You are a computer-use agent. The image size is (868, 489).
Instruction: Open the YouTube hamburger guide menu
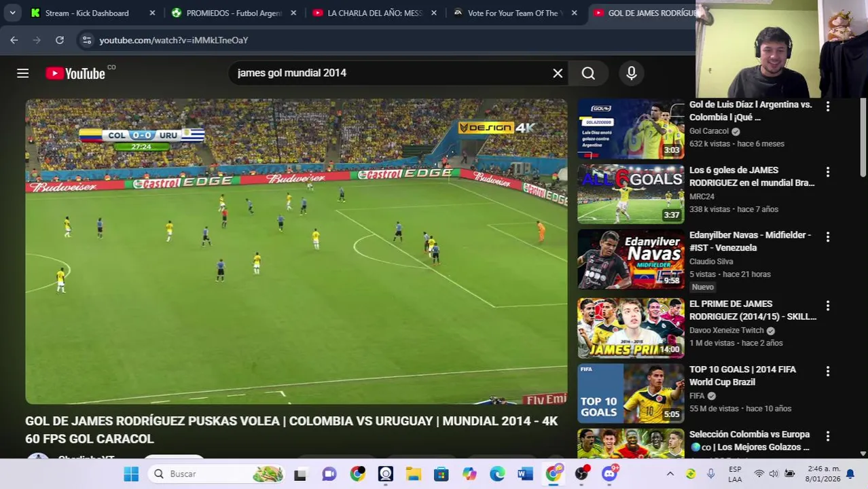tap(22, 73)
